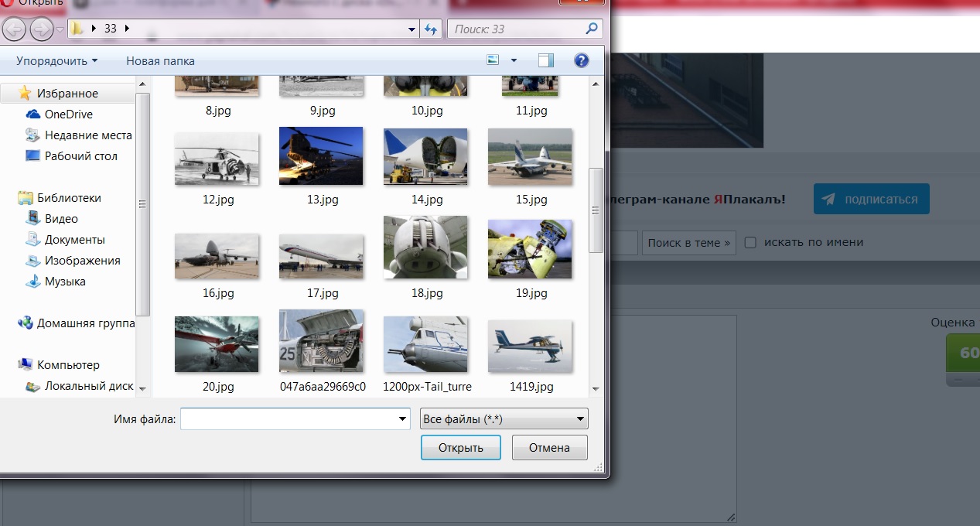Select Домашняя группа in sidebar

point(86,323)
